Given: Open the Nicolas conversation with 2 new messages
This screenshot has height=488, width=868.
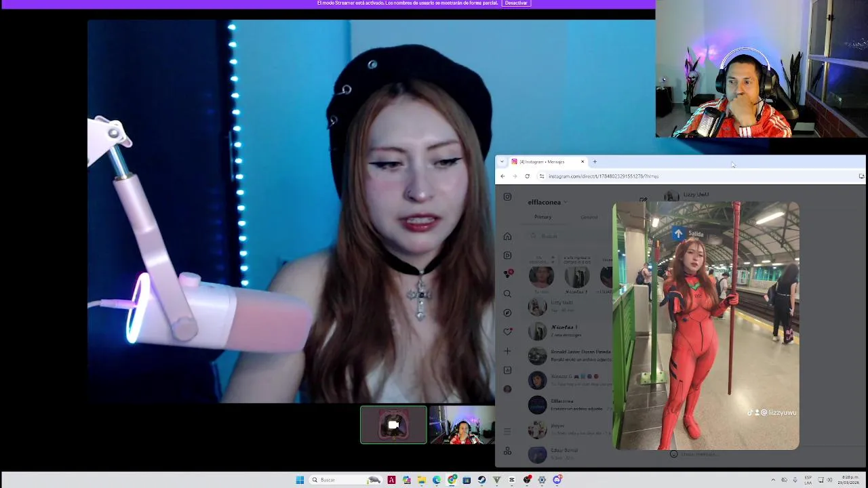Looking at the screenshot, I should tap(570, 331).
